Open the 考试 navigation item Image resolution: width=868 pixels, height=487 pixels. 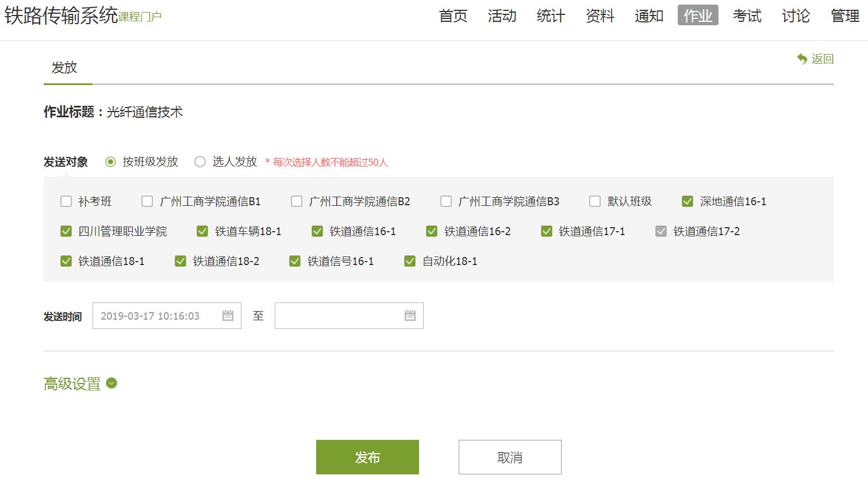(747, 16)
